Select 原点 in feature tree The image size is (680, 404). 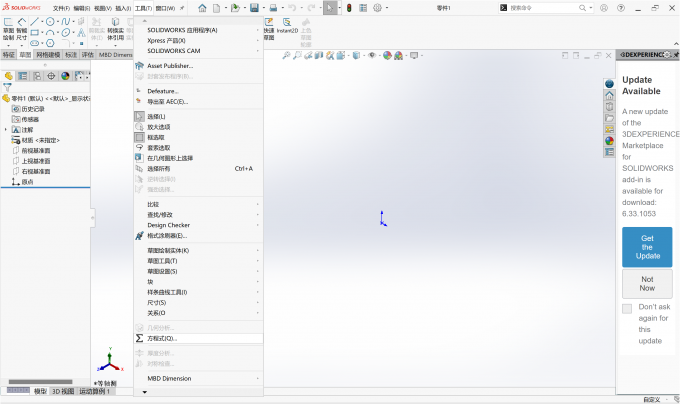27,182
